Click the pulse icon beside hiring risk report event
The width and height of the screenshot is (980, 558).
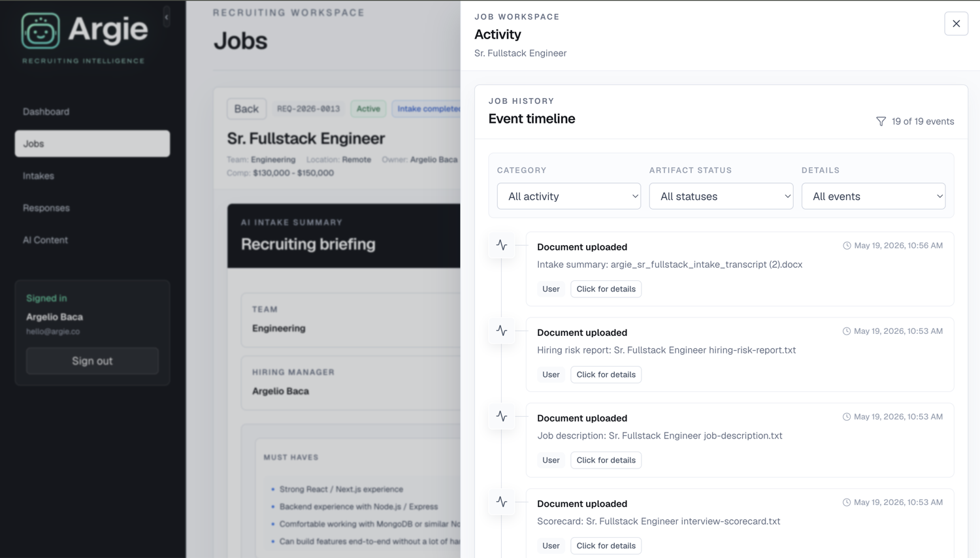(502, 331)
